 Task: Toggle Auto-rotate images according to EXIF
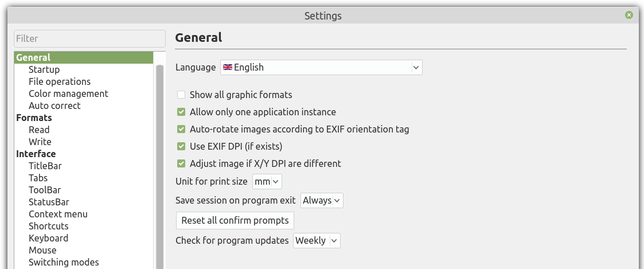[181, 130]
